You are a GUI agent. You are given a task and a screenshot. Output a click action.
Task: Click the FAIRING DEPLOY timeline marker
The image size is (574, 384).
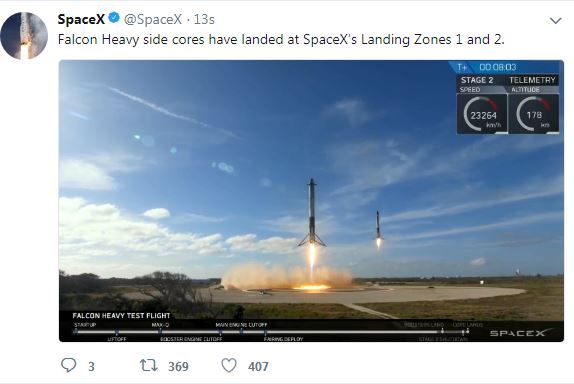[283, 339]
